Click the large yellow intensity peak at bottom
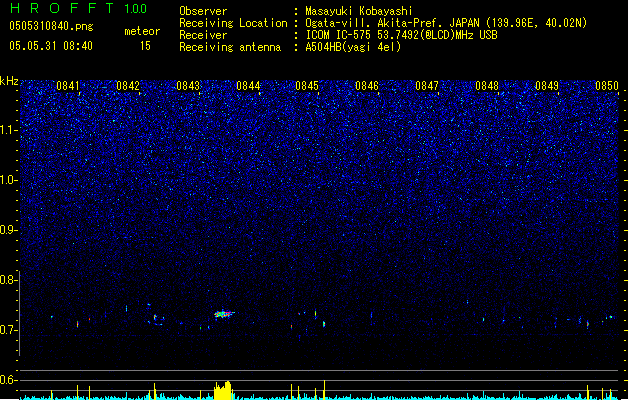Viewport: 629px width, 400px height. [x=223, y=390]
